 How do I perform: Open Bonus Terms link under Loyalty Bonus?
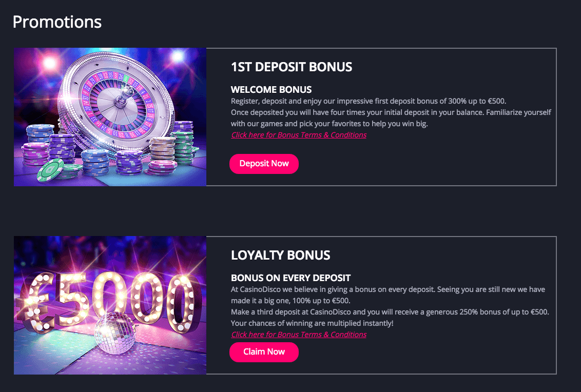299,334
